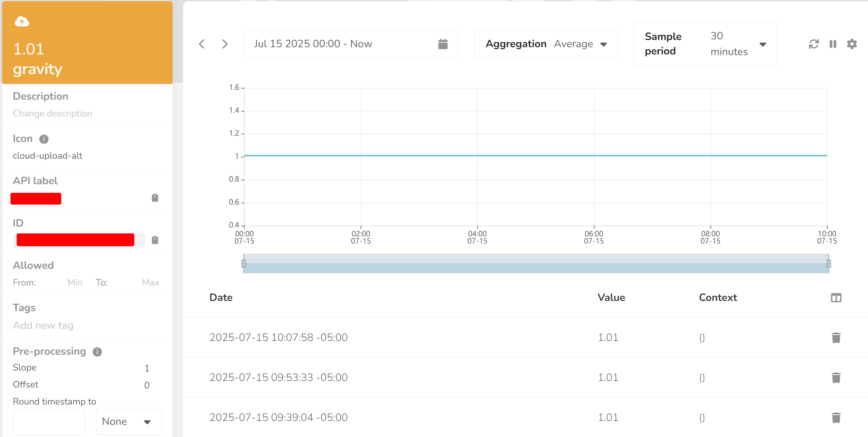The height and width of the screenshot is (437, 868).
Task: Expand the Round timestamp None dropdown
Action: click(x=129, y=422)
